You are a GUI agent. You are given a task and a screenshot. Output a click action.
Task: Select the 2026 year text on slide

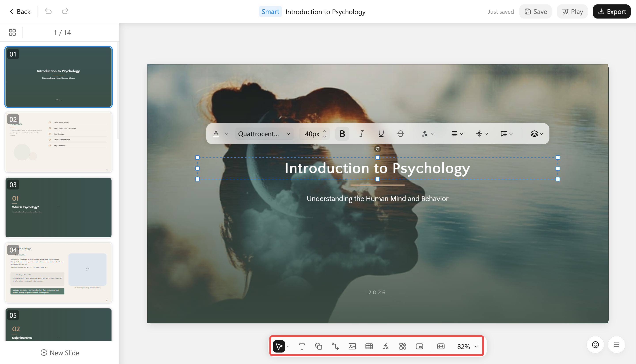click(377, 292)
